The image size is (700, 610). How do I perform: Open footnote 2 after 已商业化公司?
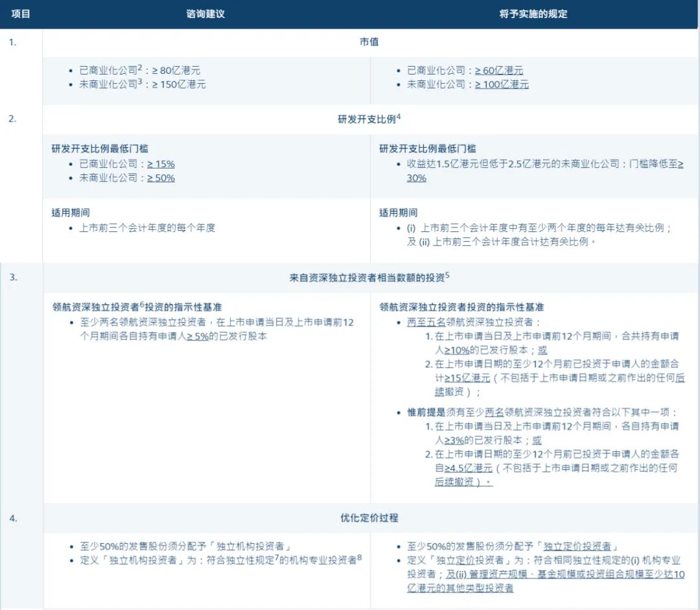(x=139, y=67)
